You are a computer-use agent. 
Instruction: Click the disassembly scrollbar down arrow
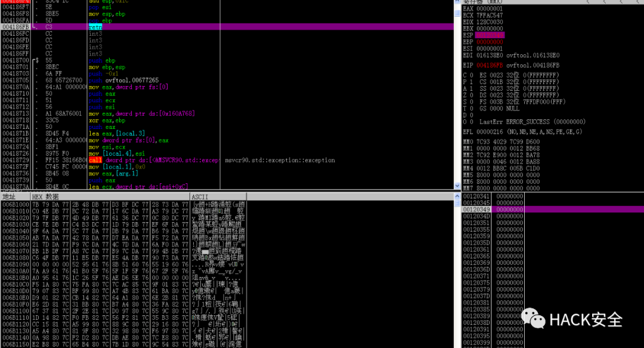pyautogui.click(x=457, y=186)
